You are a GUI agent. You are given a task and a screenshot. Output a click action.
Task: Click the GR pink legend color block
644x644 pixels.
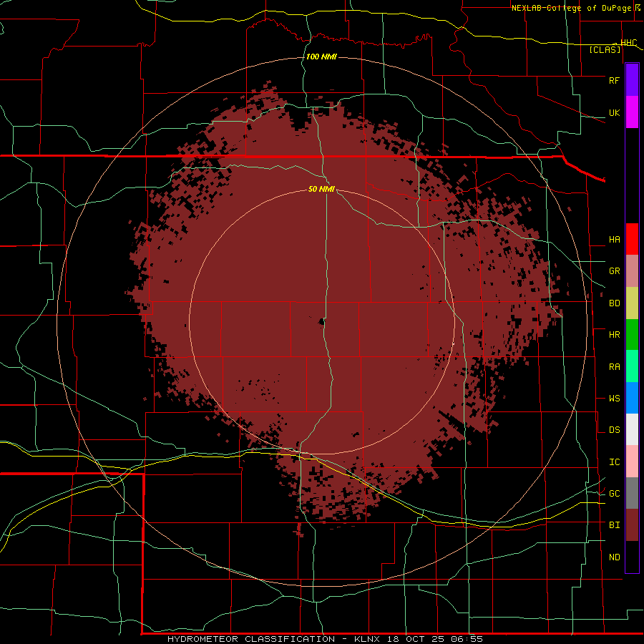[x=632, y=271]
